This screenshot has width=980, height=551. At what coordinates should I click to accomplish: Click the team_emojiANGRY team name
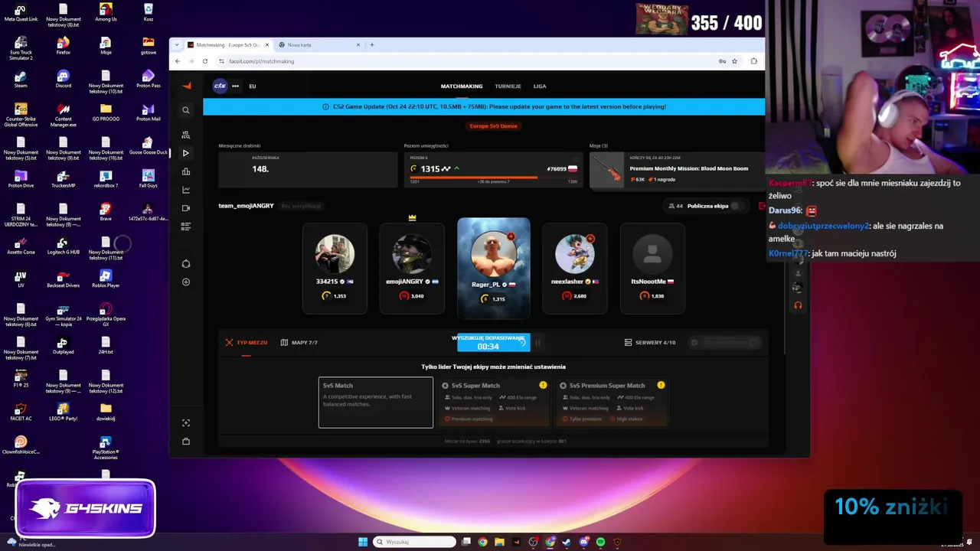tap(246, 206)
